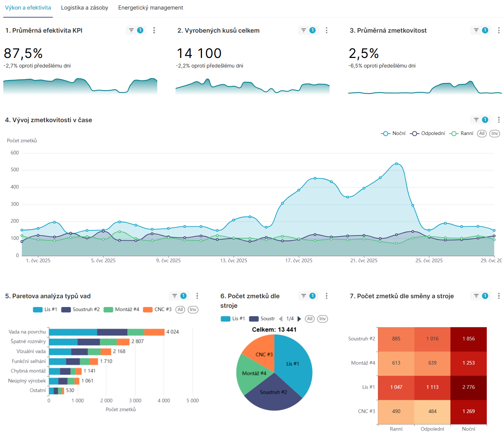Open the filter on Průměrná efektivita KPI card

tap(131, 30)
